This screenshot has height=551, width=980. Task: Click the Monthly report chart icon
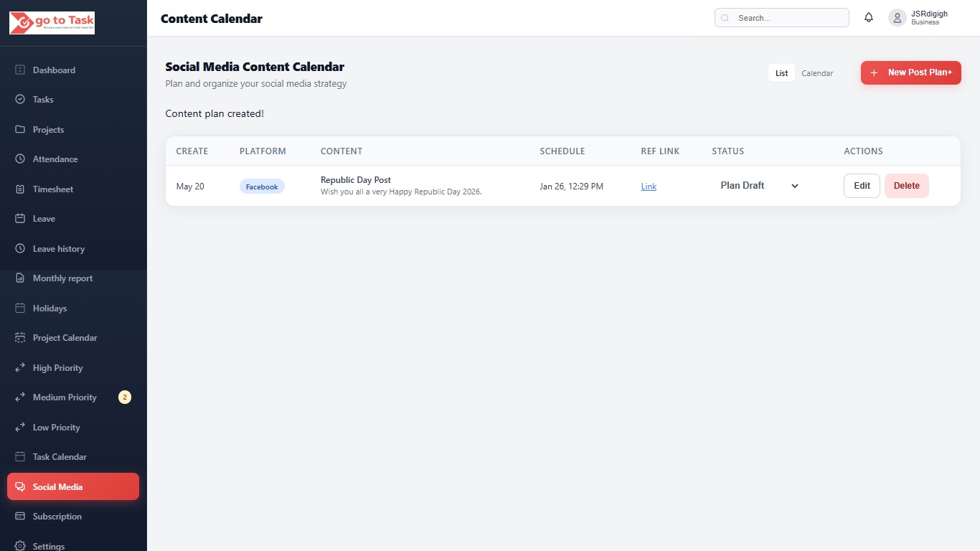[20, 278]
